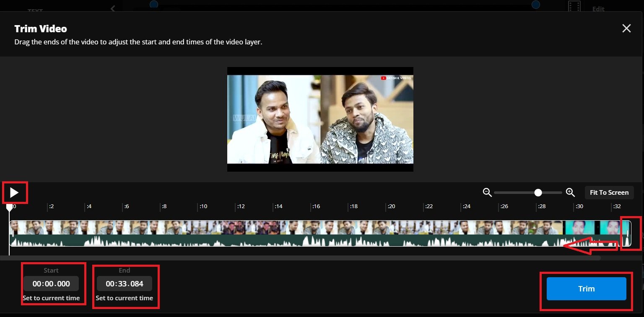Click the Trim button to apply trimming
Image resolution: width=644 pixels, height=317 pixels.
point(586,289)
